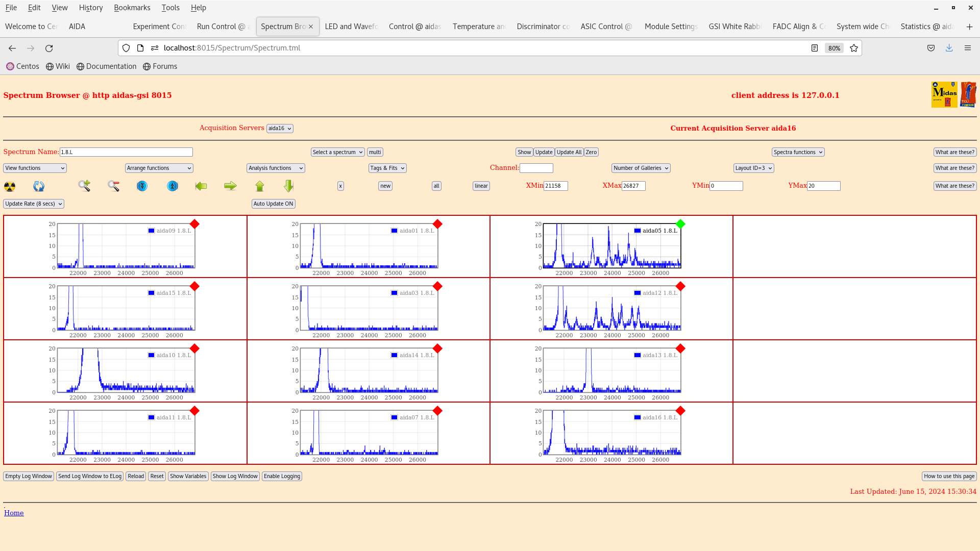The image size is (980, 551).
Task: Click the green right arrow icon
Action: coord(230,186)
